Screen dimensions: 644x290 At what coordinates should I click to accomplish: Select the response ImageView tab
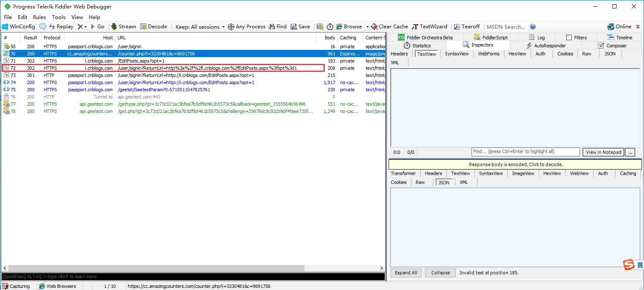(523, 173)
